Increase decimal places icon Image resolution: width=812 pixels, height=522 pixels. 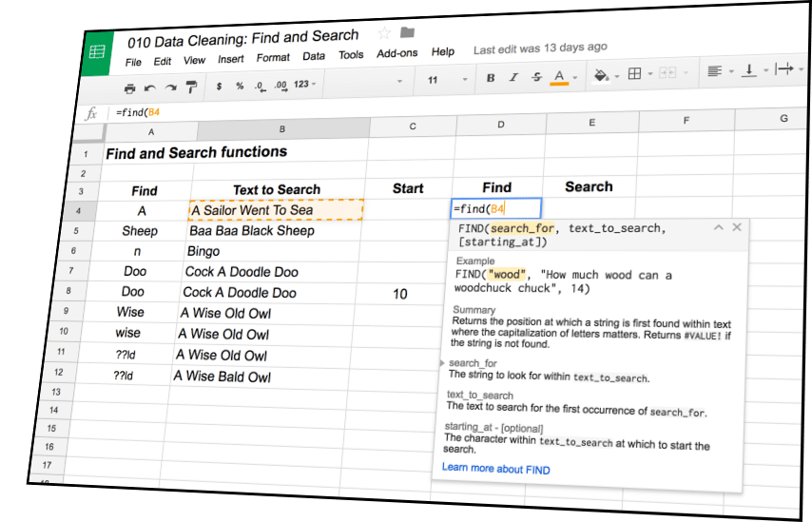click(x=280, y=85)
